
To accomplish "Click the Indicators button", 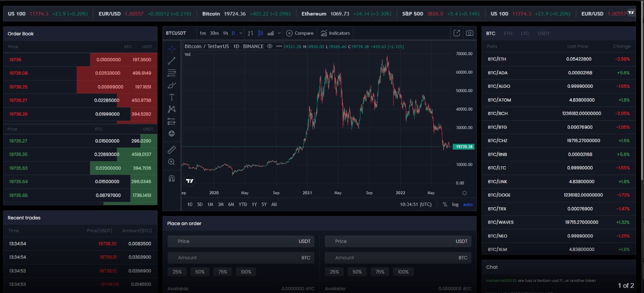I will [335, 33].
